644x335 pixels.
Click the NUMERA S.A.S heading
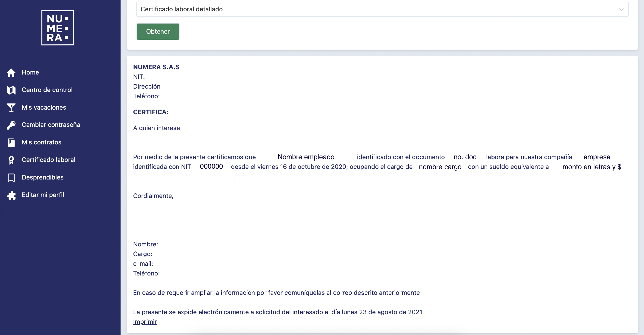click(x=156, y=67)
